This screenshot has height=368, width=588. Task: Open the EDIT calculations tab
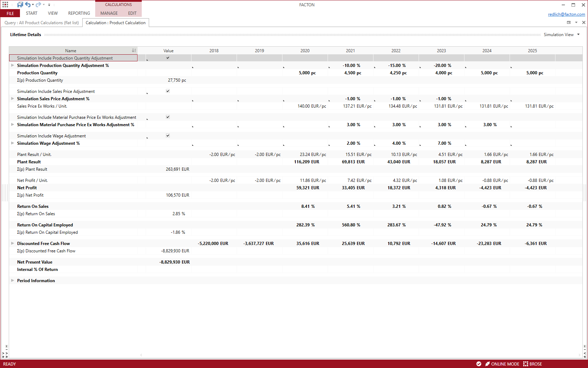[132, 13]
